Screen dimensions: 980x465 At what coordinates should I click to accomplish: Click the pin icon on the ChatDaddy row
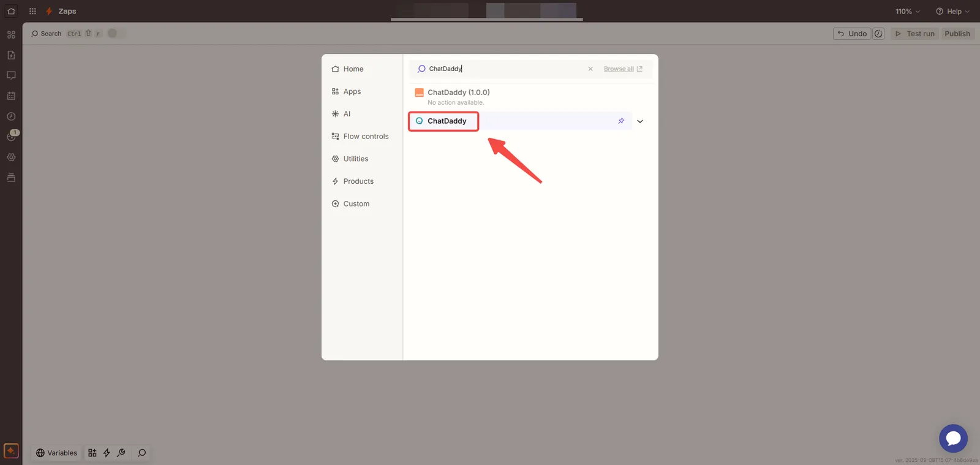tap(621, 121)
